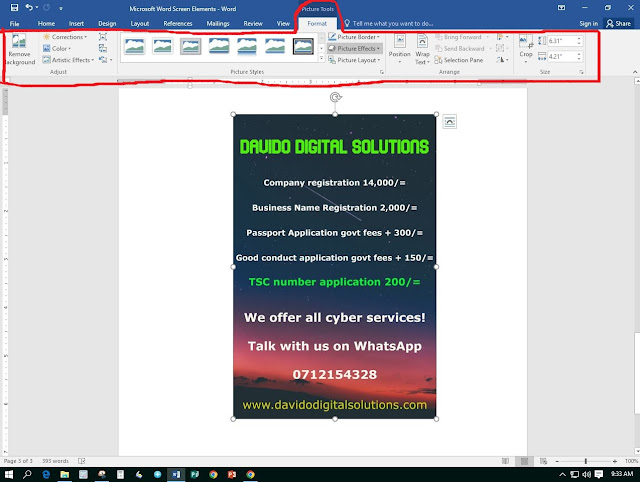This screenshot has width=640, height=482.
Task: Open the Position dropdown button
Action: [400, 49]
